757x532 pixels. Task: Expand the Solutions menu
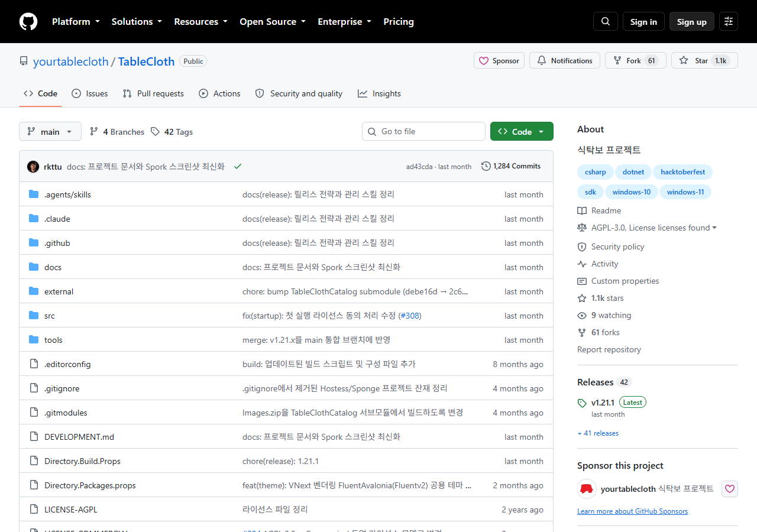pos(137,21)
